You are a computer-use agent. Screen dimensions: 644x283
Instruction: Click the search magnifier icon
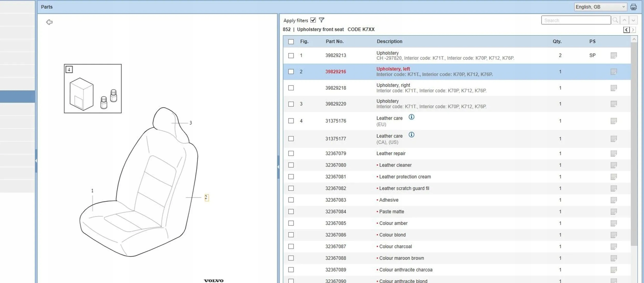(615, 20)
